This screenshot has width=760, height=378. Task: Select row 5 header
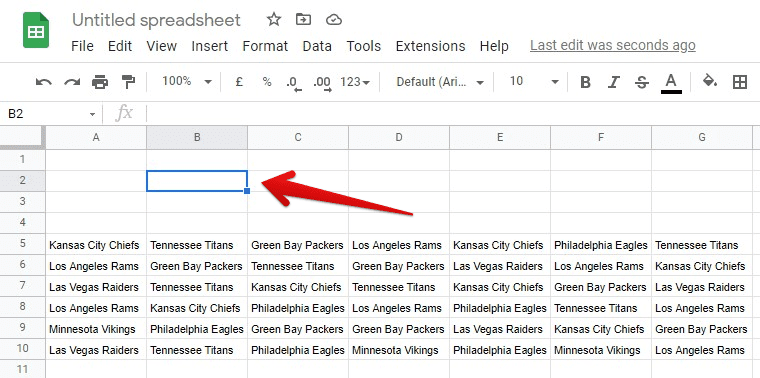click(x=23, y=244)
